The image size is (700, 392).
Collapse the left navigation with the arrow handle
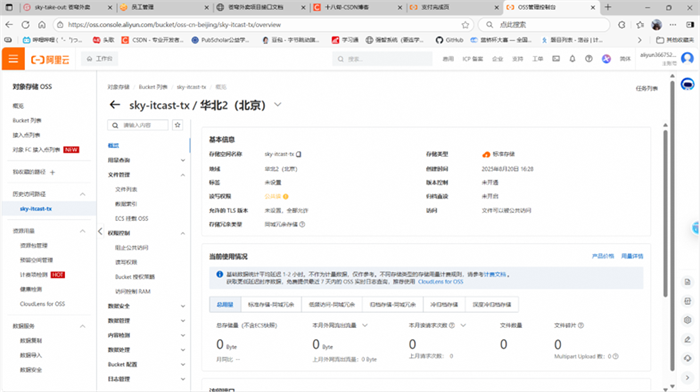(x=100, y=231)
